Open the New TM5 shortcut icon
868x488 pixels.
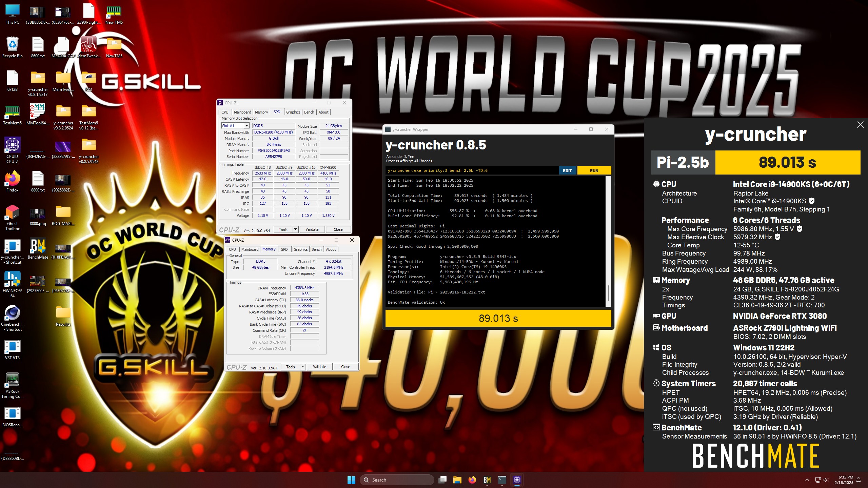coord(114,14)
